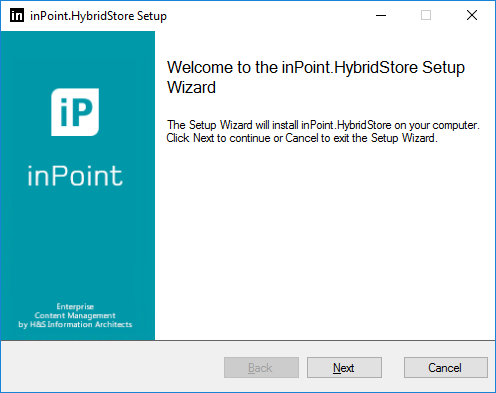The height and width of the screenshot is (393, 496).
Task: Minimize the setup window
Action: pos(381,15)
